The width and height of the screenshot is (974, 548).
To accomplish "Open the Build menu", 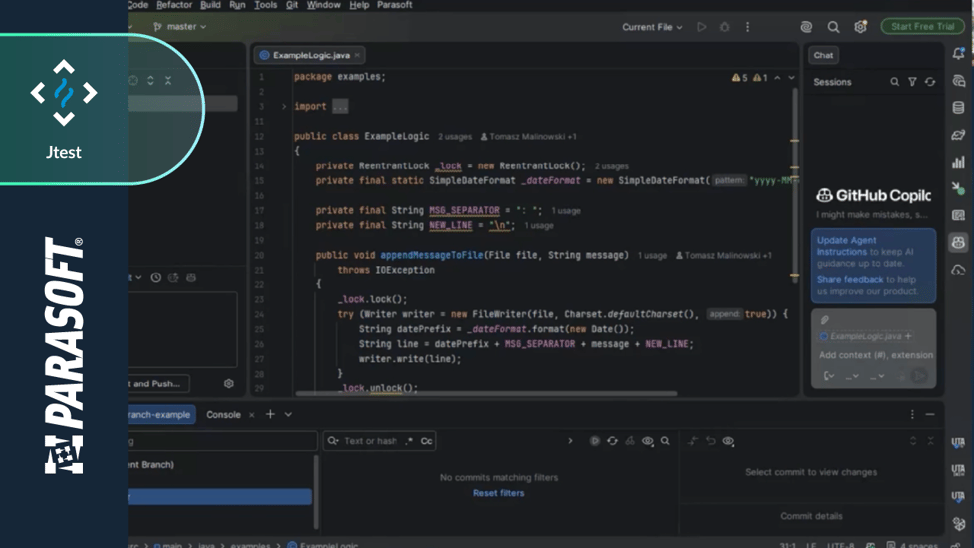I will point(210,5).
